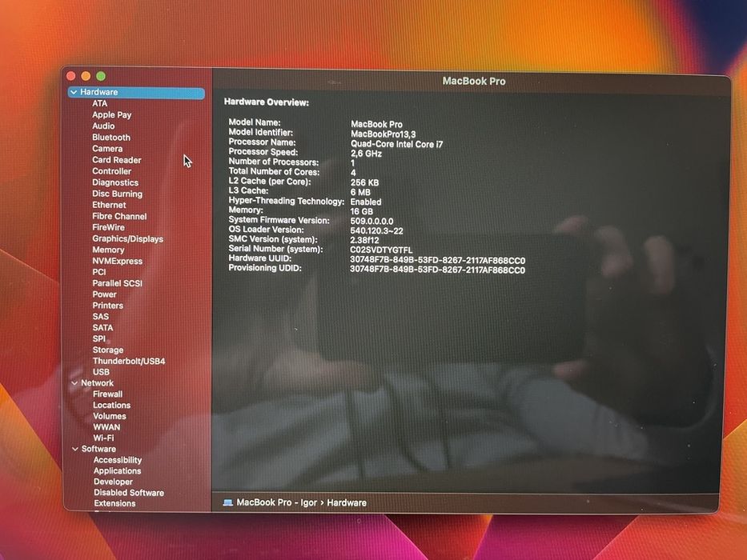Show Storage information
The height and width of the screenshot is (560, 747).
107,350
